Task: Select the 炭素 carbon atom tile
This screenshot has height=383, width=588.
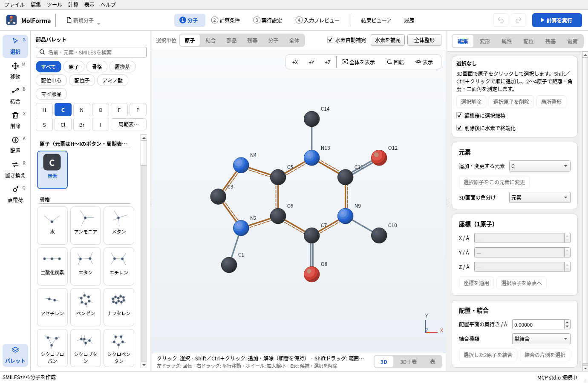Action: click(x=52, y=169)
